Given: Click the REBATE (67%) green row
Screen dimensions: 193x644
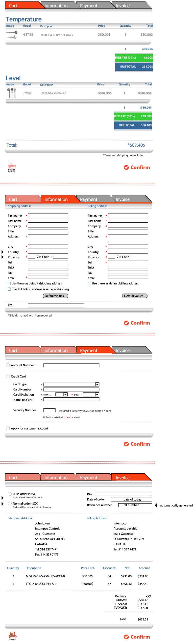Looking at the screenshot, I should (x=133, y=116).
